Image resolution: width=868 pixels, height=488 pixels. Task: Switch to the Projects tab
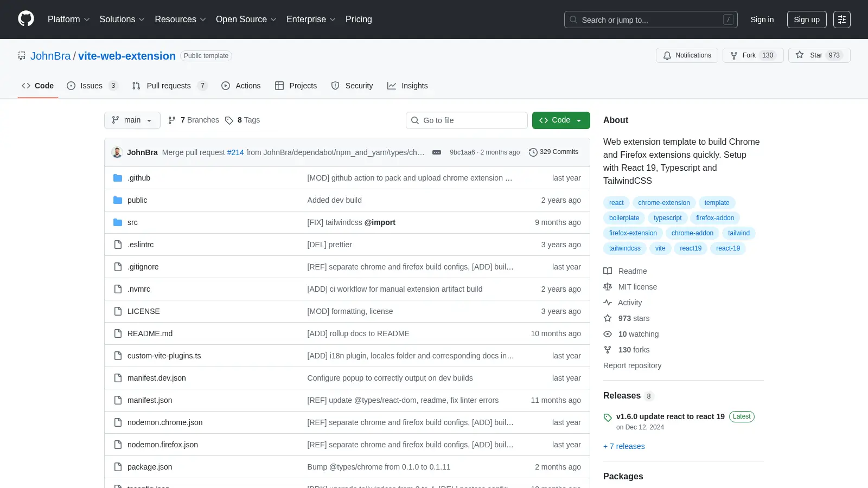point(296,86)
